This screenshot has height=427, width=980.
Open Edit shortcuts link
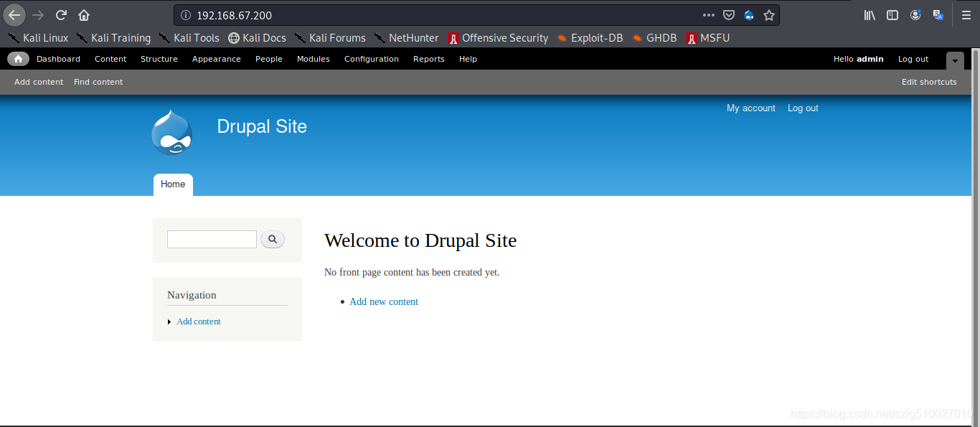929,82
